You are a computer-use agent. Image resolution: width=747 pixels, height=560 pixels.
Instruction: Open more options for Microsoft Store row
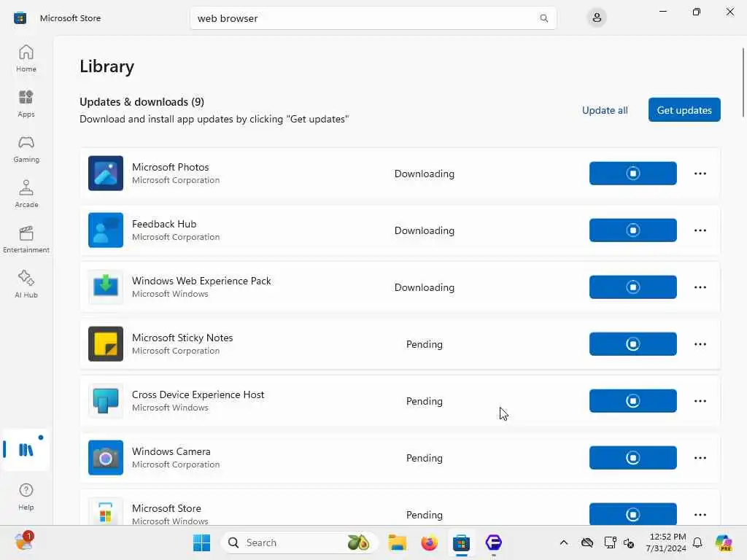click(x=700, y=514)
